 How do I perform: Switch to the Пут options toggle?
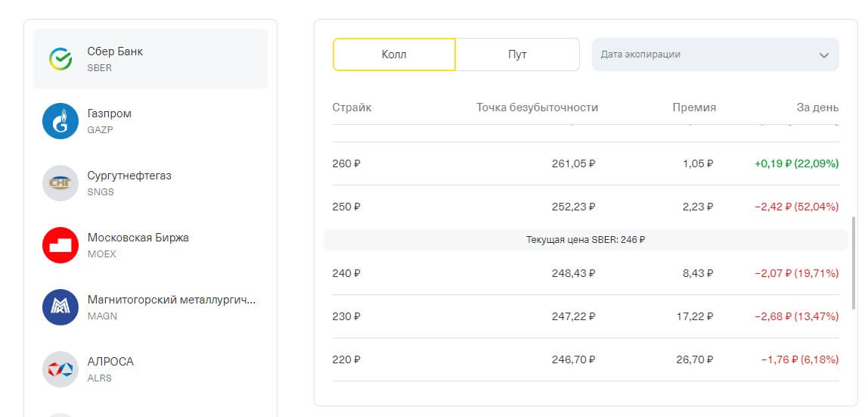pos(517,54)
